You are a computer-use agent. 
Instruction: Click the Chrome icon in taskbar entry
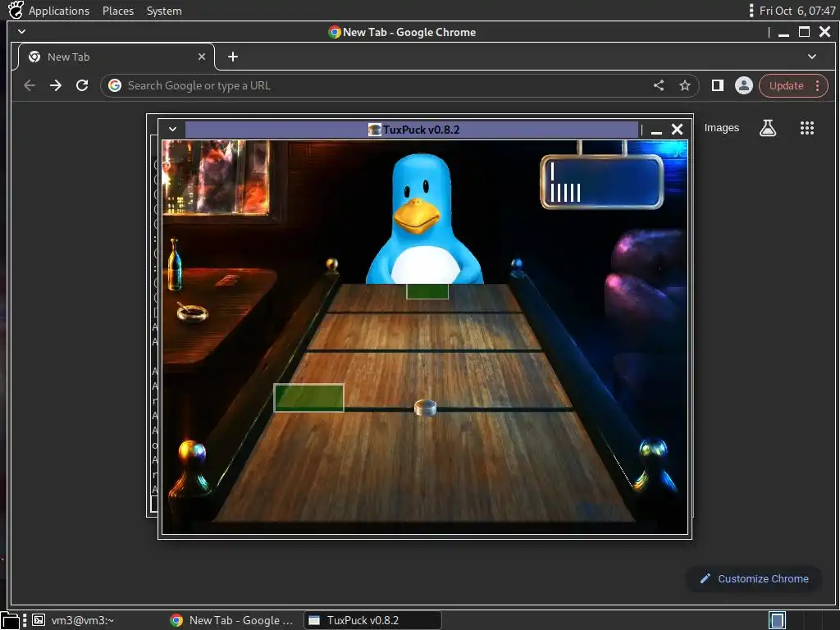point(176,620)
